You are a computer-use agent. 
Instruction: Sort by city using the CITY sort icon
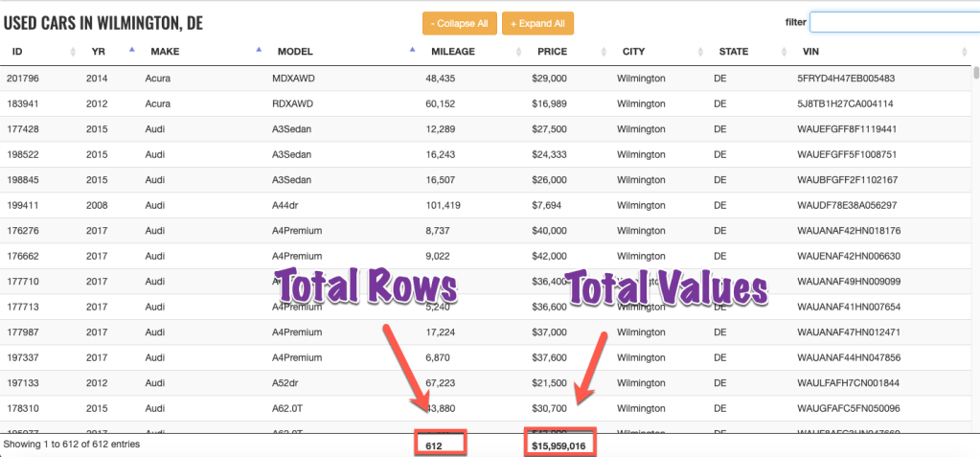700,52
